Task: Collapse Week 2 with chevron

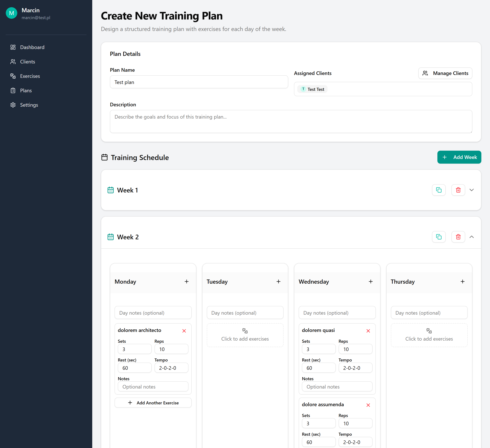Action: 471,237
